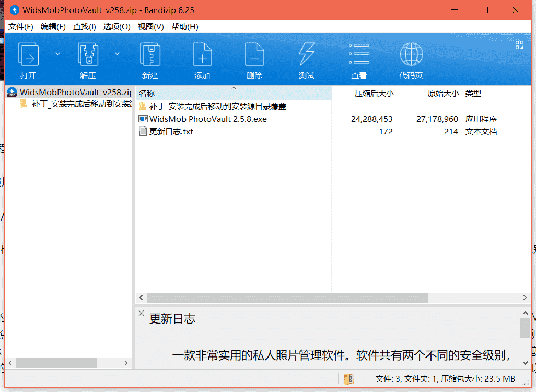
Task: Click the file list horizontal scrollbar thumb
Action: pyautogui.click(x=287, y=298)
